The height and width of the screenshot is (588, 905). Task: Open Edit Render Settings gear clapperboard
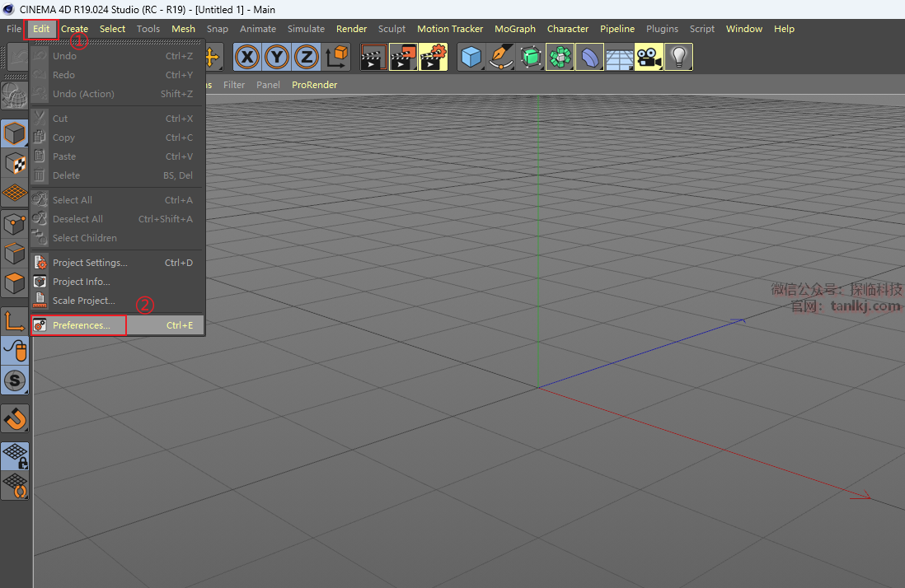pos(434,57)
